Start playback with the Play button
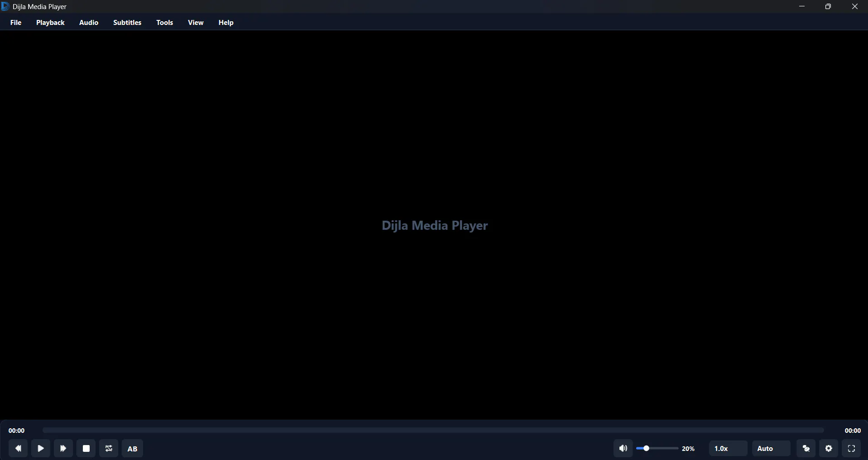This screenshot has width=868, height=460. click(x=41, y=449)
